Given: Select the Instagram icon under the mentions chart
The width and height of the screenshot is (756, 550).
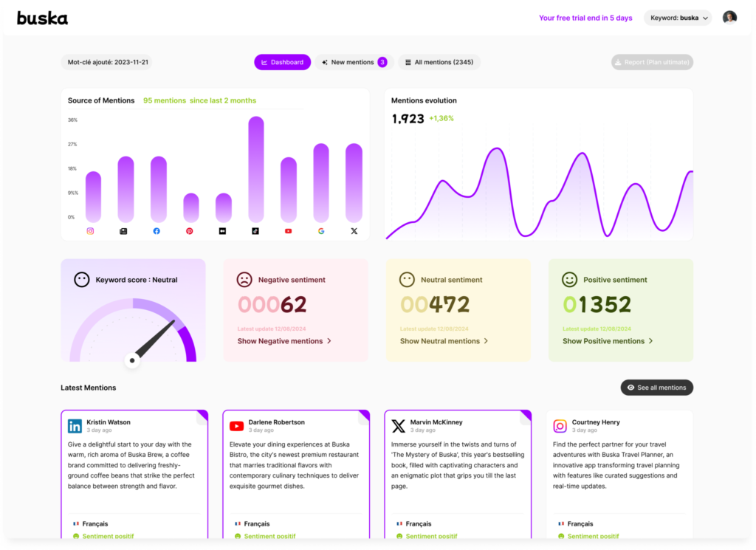Looking at the screenshot, I should tap(90, 231).
